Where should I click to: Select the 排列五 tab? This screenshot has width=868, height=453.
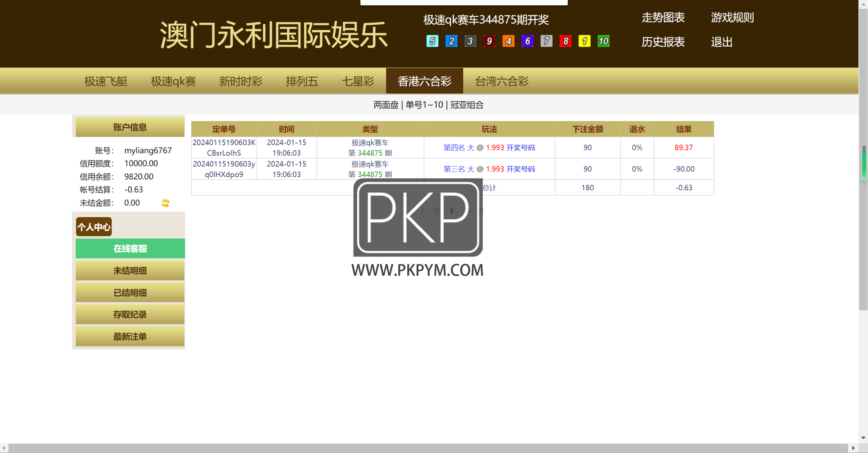tap(302, 81)
